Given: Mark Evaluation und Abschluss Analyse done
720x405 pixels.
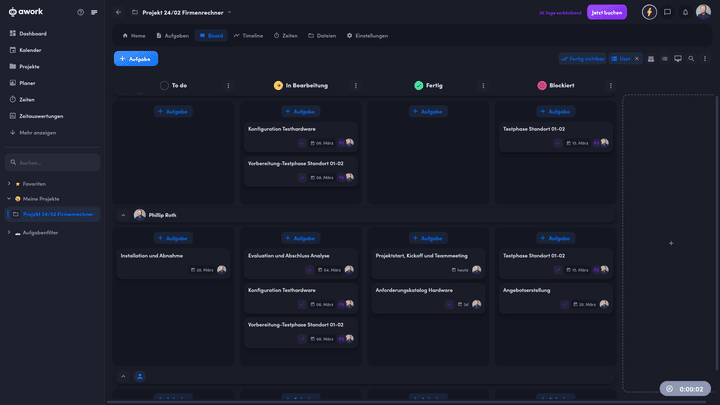Looking at the screenshot, I should pyautogui.click(x=309, y=270).
